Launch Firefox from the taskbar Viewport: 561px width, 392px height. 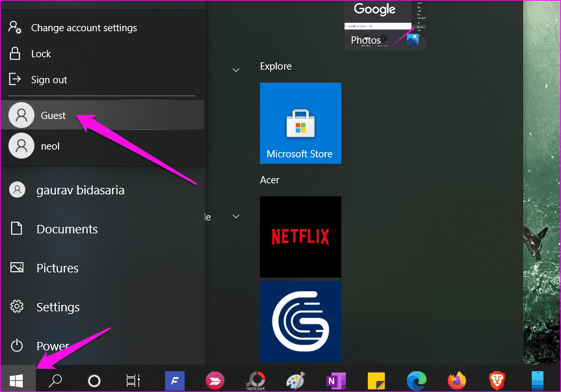(x=457, y=380)
